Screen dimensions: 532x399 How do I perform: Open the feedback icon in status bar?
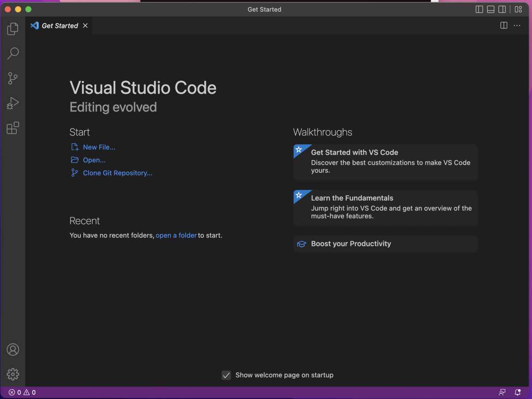(502, 392)
